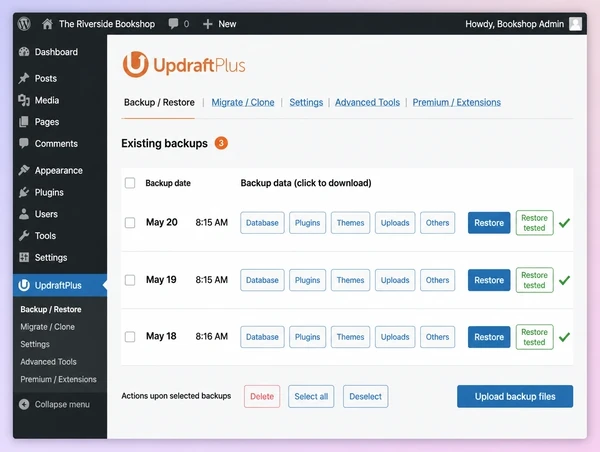Open Premium / Extensions in sidebar submenu
600x452 pixels.
pos(59,379)
